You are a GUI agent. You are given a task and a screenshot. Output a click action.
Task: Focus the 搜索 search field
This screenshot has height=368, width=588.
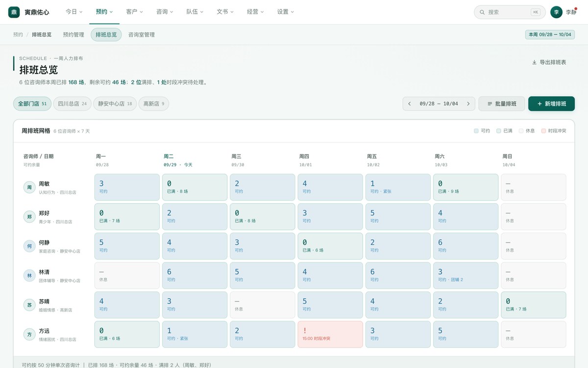coord(510,12)
